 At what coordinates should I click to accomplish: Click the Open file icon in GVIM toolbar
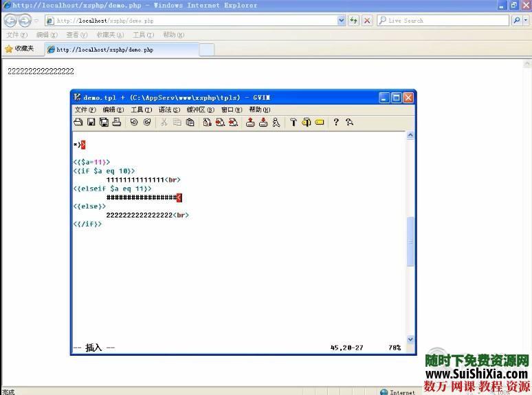[x=78, y=122]
